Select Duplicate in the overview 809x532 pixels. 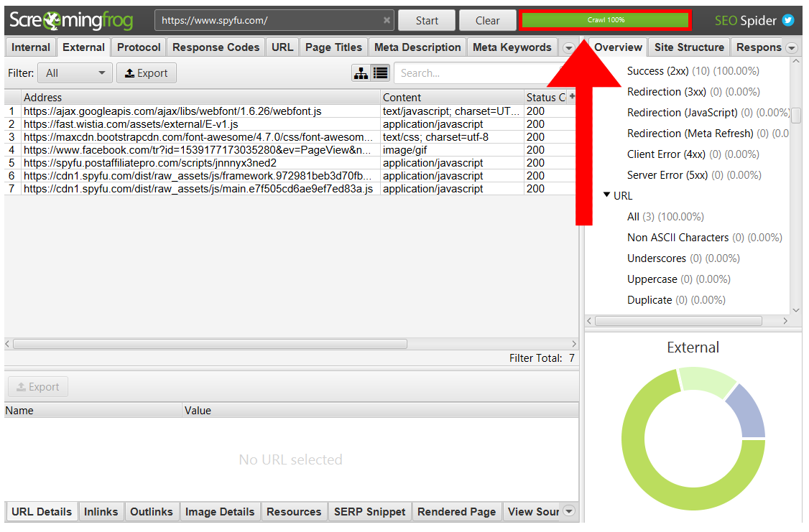(676, 300)
